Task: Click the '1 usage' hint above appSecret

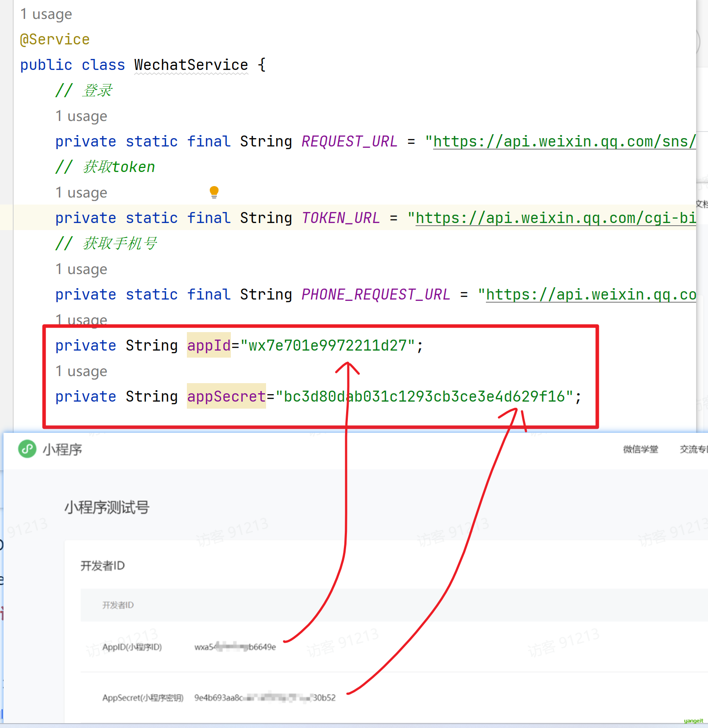Action: [81, 371]
